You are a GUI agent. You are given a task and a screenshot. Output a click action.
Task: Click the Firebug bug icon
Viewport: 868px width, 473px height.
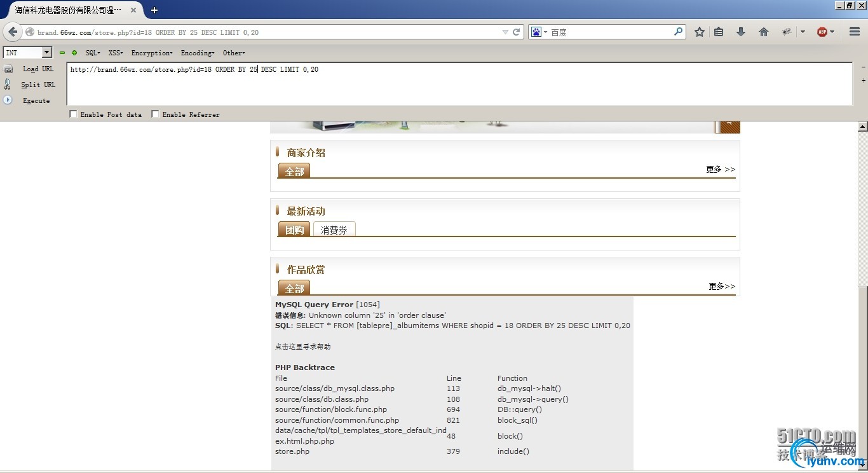(787, 32)
